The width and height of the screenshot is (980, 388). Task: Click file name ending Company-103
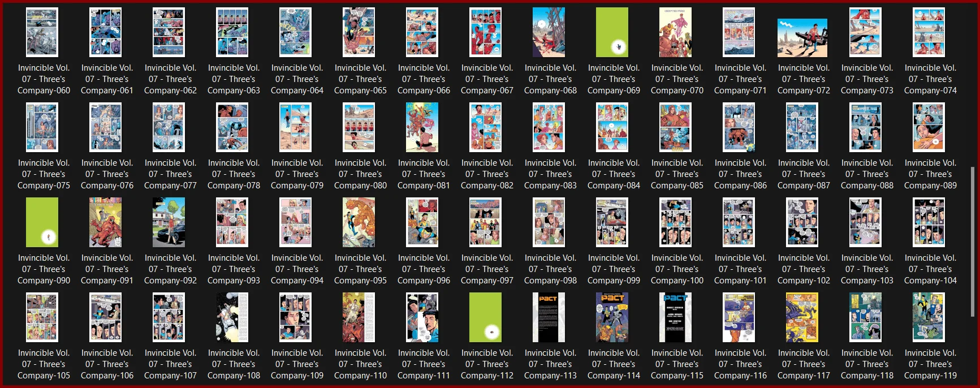coord(867,269)
